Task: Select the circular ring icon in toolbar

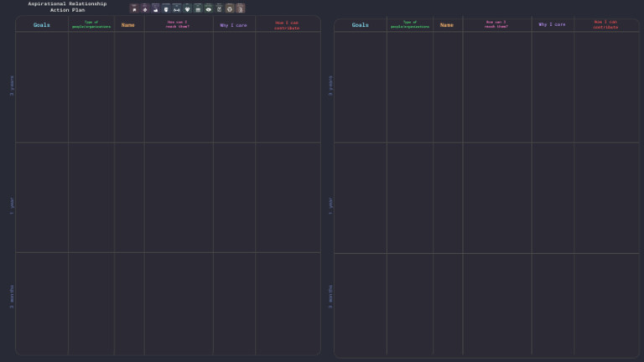Action: point(230,8)
